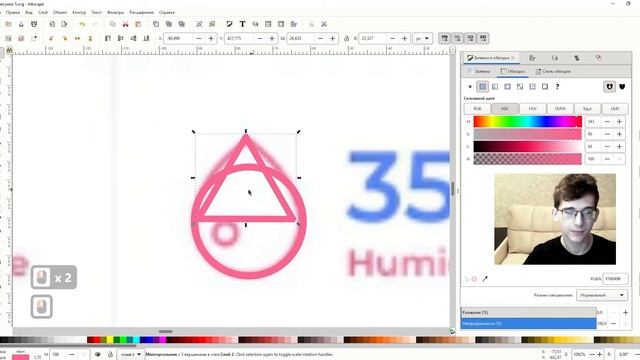The height and width of the screenshot is (360, 640).
Task: Click Flip vertically icon
Action: (90, 38)
